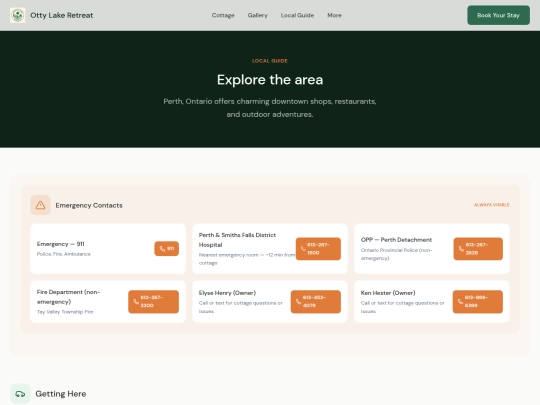The height and width of the screenshot is (405, 540).
Task: Click the Emergency Contacts warning triangle icon
Action: tap(40, 205)
